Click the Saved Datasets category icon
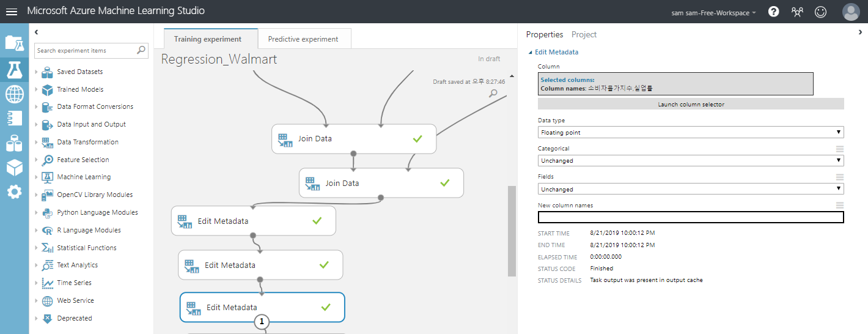 point(47,72)
